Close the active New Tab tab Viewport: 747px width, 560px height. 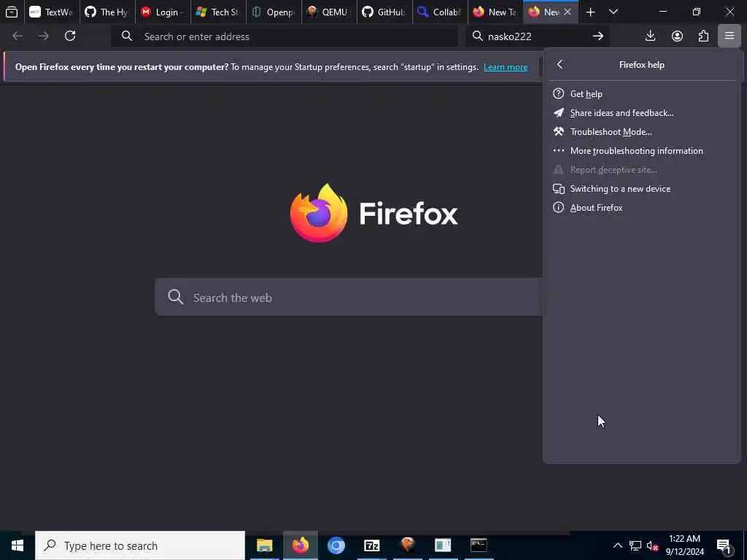click(x=568, y=12)
